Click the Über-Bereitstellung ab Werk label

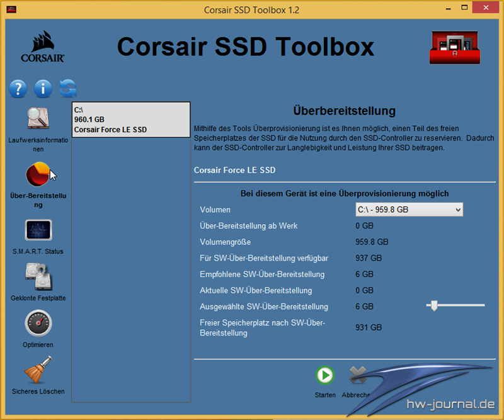[x=248, y=226]
